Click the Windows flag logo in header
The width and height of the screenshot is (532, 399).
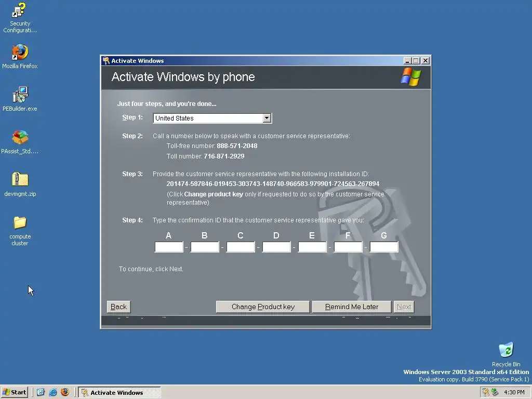410,77
